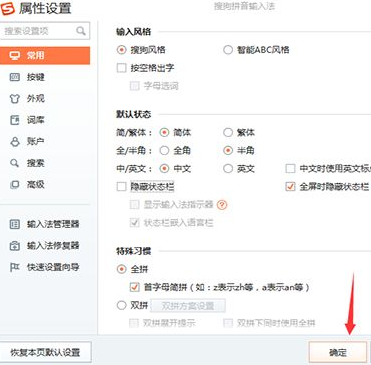This screenshot has width=371, height=365.
Task: Click the magnifier icon beside 搜索
Action: [x=15, y=163]
